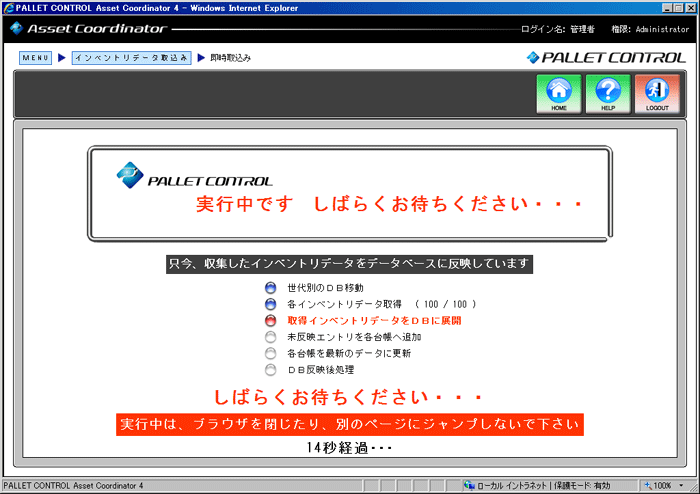Click the 14秒経過 elapsed time text
Viewport: 700px width, 494px height.
349,448
